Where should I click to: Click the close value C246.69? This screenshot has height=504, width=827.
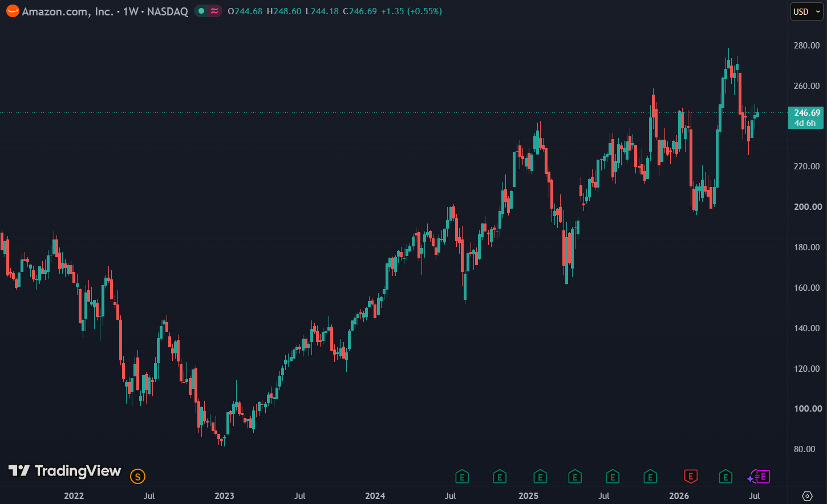[360, 11]
